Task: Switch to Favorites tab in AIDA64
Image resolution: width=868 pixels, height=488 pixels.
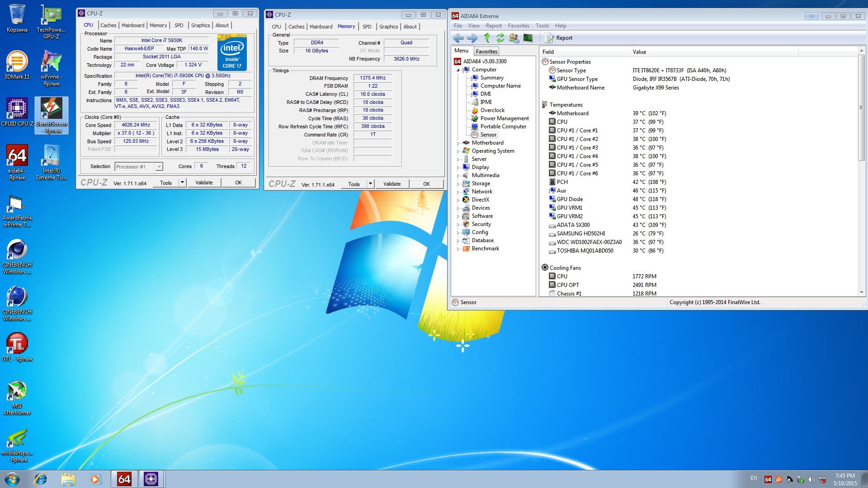Action: coord(486,52)
